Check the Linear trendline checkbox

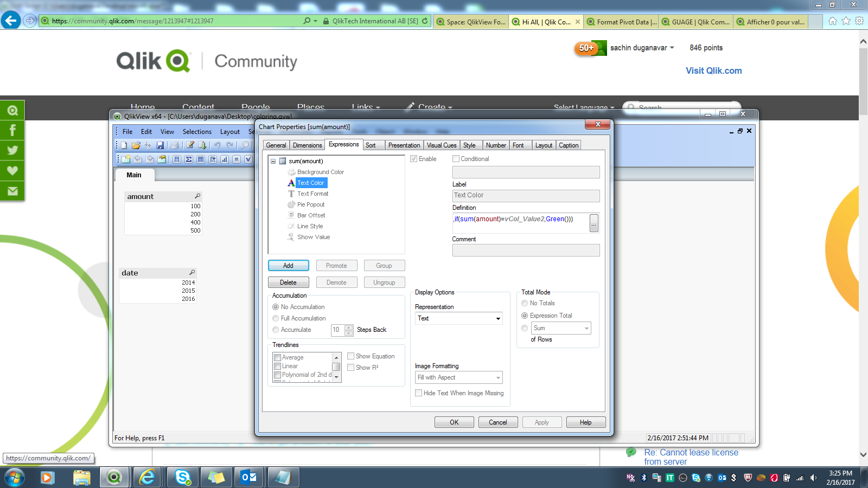pos(278,366)
